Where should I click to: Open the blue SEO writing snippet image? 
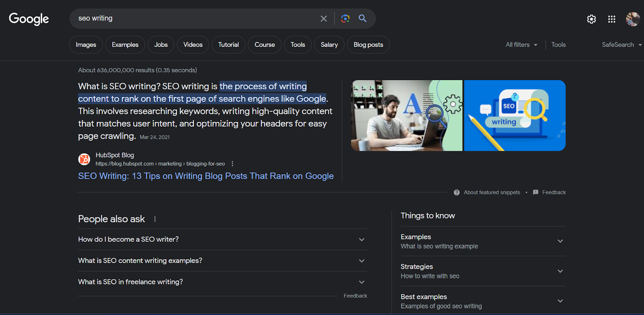[x=515, y=115]
